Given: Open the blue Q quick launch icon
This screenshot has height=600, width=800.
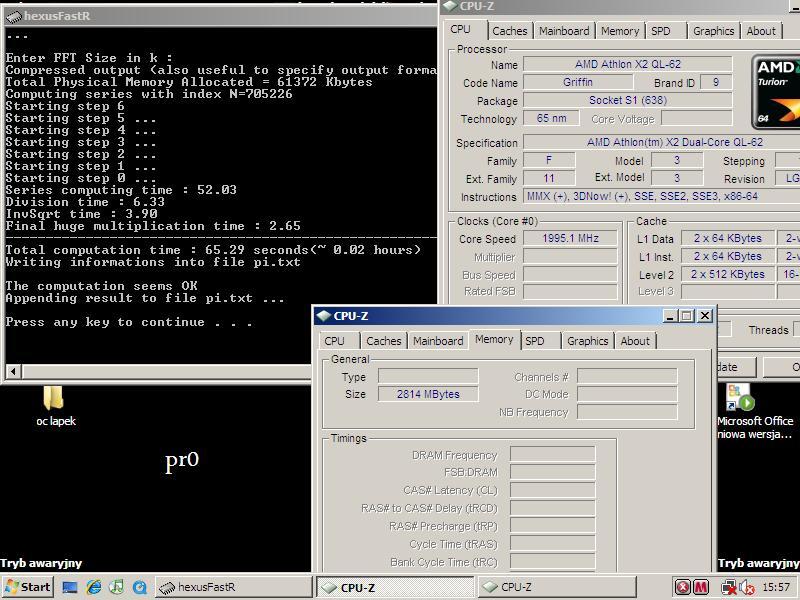Looking at the screenshot, I should (x=140, y=587).
